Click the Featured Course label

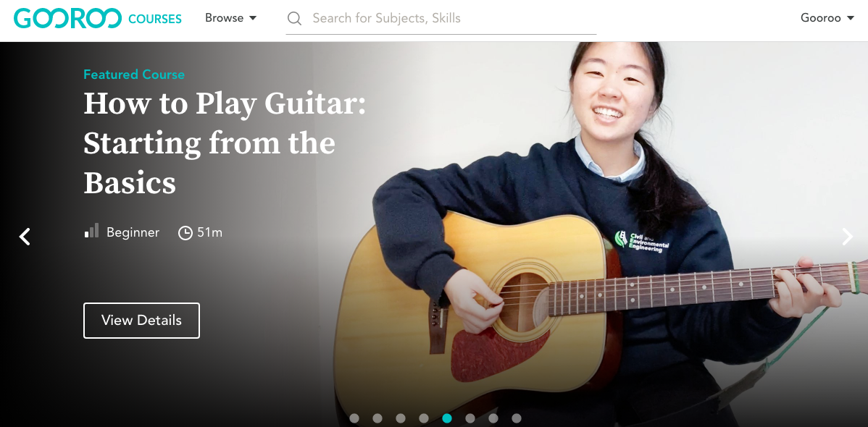click(x=134, y=74)
